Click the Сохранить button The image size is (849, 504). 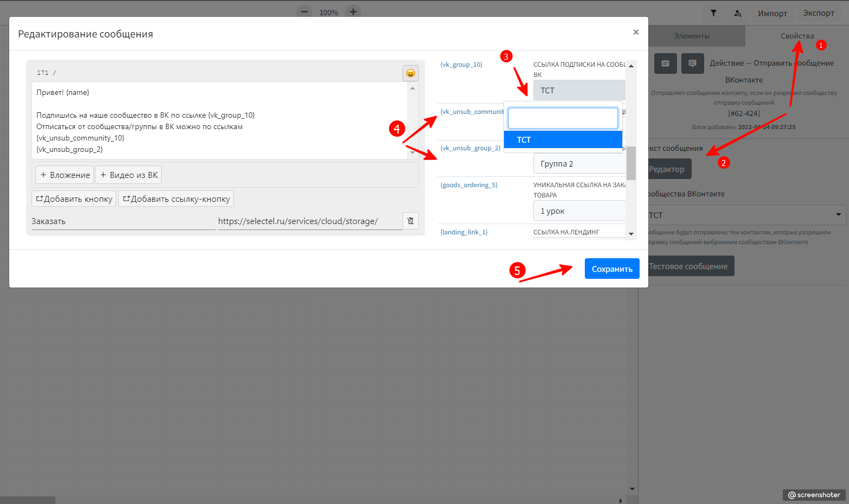[611, 269]
